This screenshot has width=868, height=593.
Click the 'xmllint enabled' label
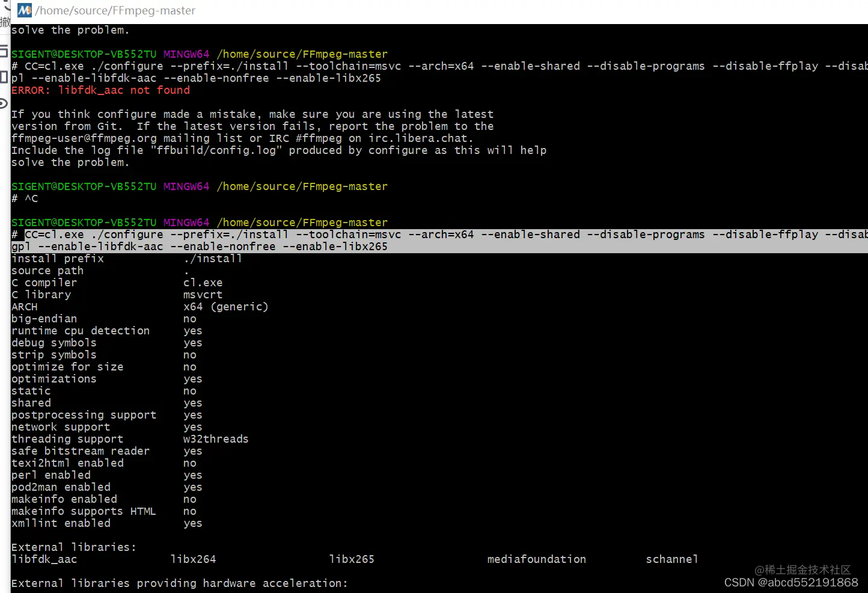[x=61, y=523]
